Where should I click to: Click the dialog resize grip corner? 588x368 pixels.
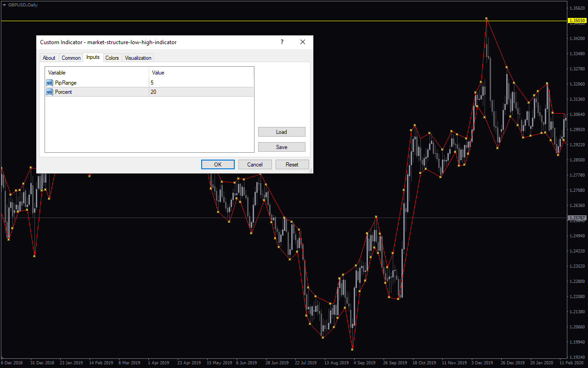pyautogui.click(x=311, y=171)
